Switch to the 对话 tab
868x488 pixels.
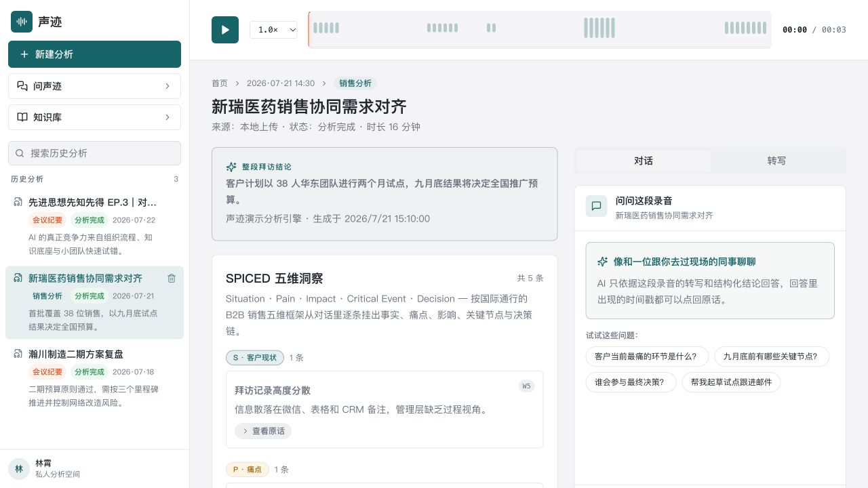(x=644, y=161)
